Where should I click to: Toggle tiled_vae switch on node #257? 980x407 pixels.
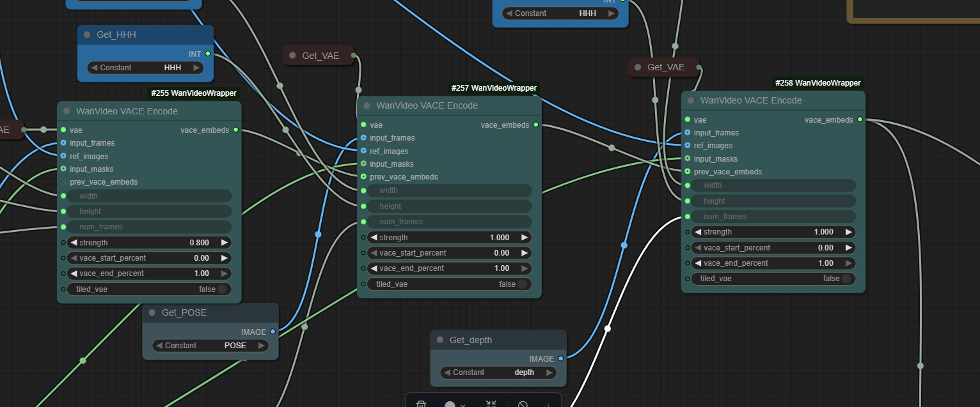(x=522, y=284)
